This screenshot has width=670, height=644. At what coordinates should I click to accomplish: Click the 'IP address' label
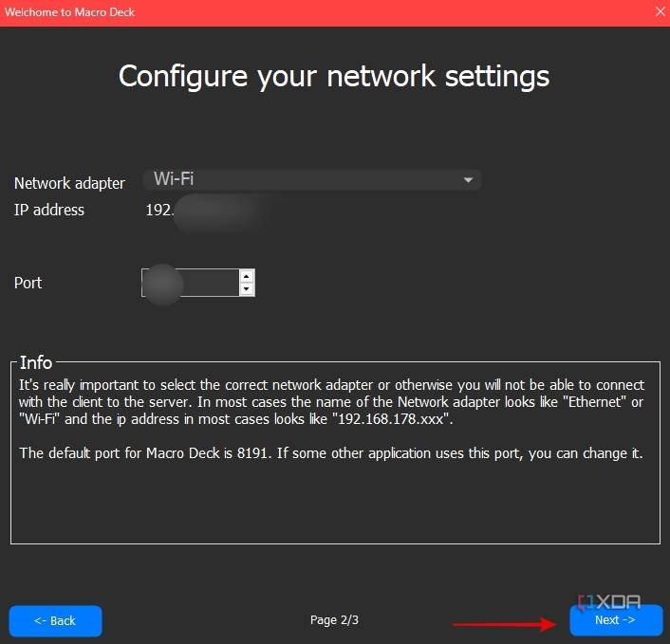click(49, 210)
